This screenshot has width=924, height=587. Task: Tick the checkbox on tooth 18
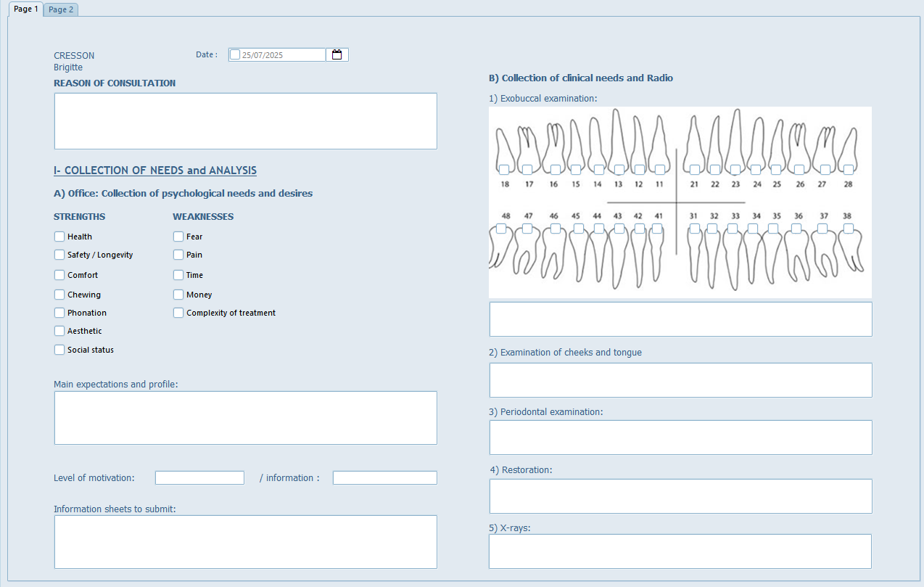[503, 169]
